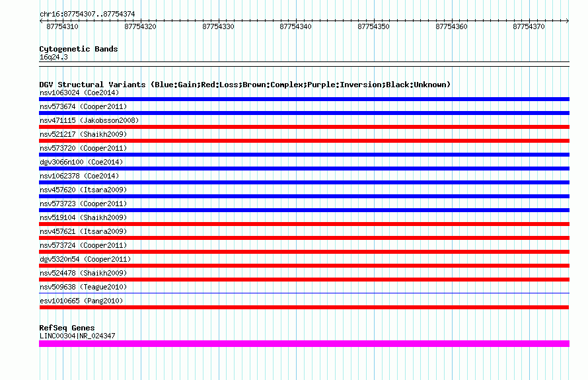Screen dimensions: 588x380
Task: Select nsv521217 (Shaikh2009) label
Action: (x=83, y=134)
